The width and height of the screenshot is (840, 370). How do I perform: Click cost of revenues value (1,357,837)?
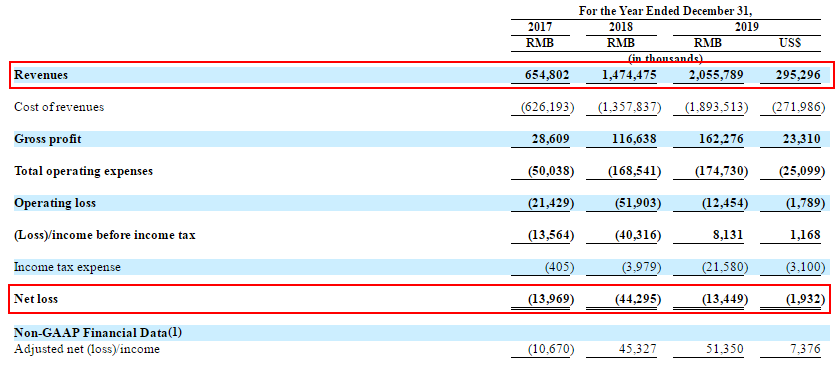(629, 107)
